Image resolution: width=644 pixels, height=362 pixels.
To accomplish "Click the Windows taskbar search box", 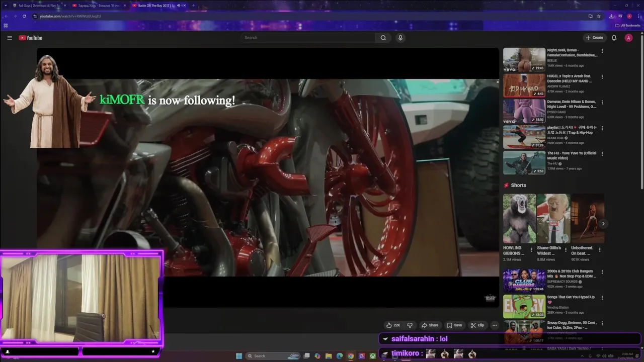I will 274,356.
